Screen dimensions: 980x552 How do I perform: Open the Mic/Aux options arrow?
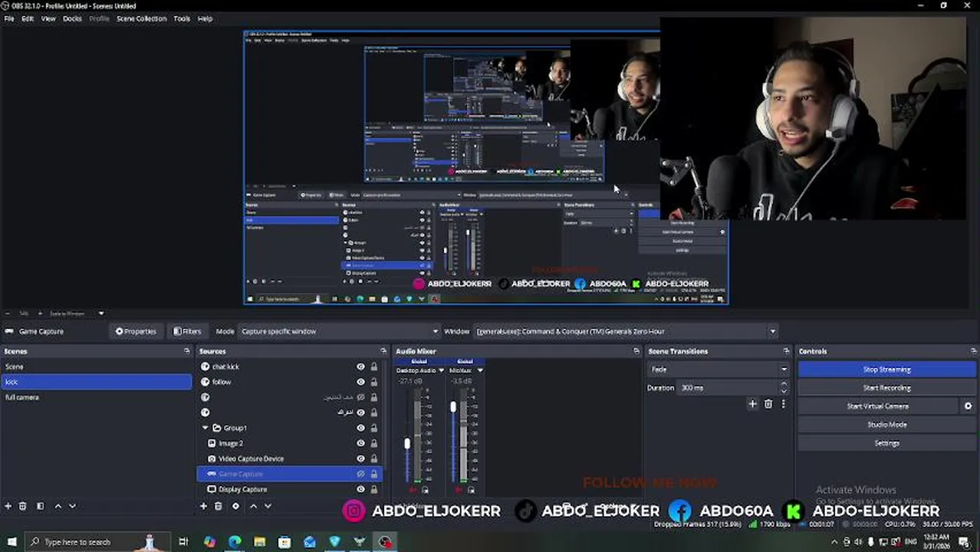[480, 370]
